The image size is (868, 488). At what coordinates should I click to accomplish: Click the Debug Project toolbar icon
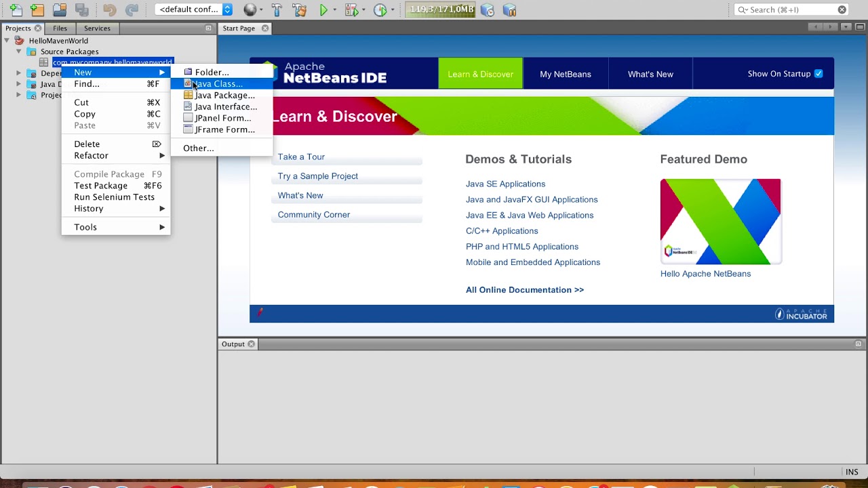pyautogui.click(x=351, y=9)
